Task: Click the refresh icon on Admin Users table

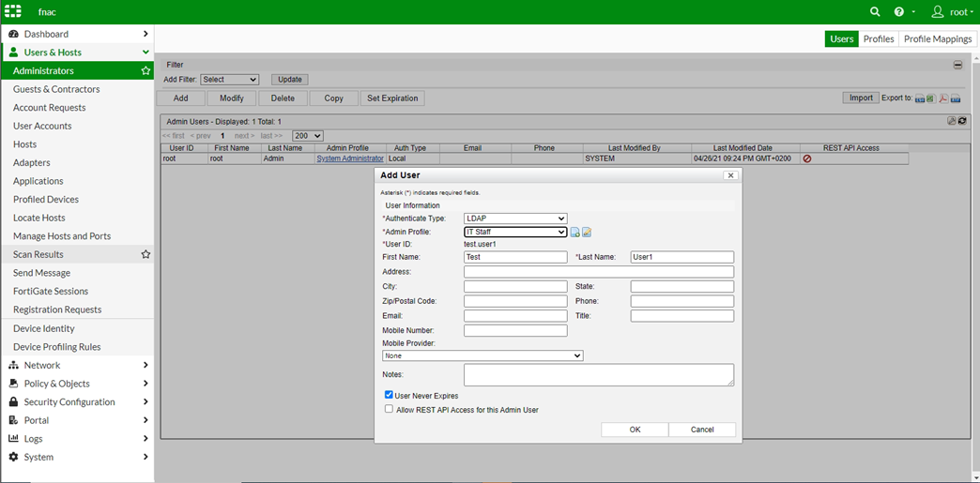Action: pyautogui.click(x=962, y=121)
